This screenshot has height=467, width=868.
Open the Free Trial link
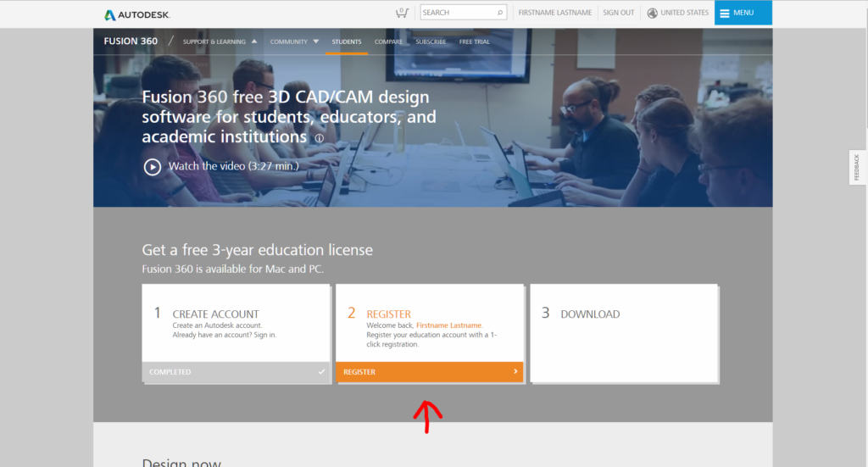(x=474, y=42)
